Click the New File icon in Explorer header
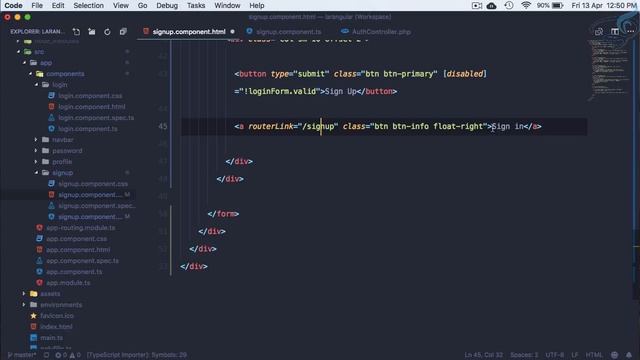Viewport: 640px width, 360px height. point(76,31)
